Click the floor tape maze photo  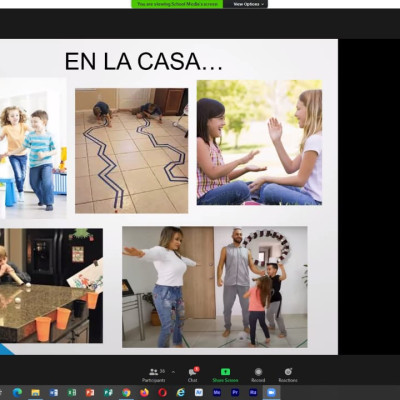click(x=131, y=151)
